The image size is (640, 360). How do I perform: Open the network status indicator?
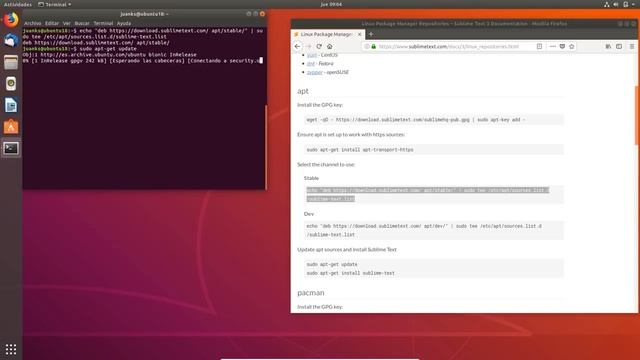pyautogui.click(x=607, y=4)
